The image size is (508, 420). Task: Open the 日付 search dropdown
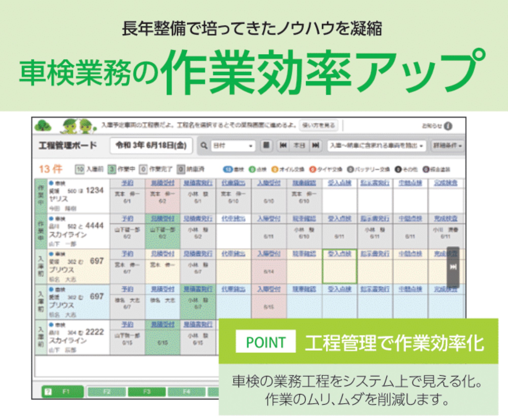pyautogui.click(x=233, y=146)
